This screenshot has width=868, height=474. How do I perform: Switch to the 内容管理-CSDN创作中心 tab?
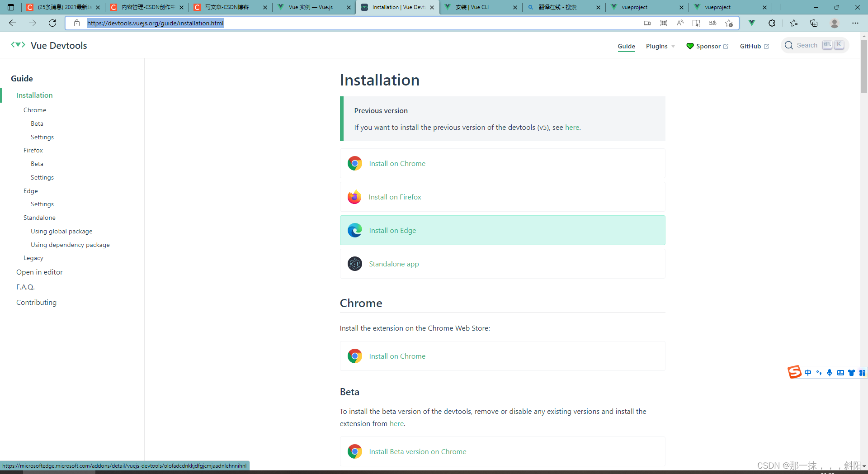click(x=147, y=7)
